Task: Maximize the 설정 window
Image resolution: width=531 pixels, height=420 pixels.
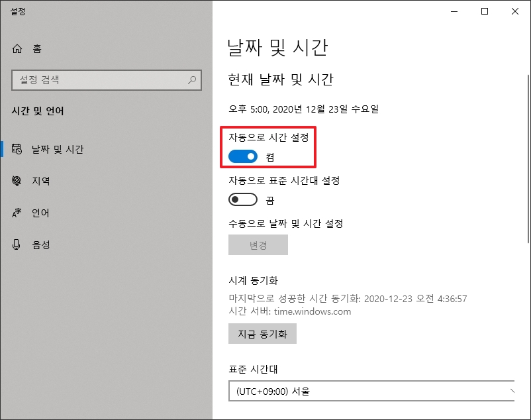Action: tap(485, 11)
